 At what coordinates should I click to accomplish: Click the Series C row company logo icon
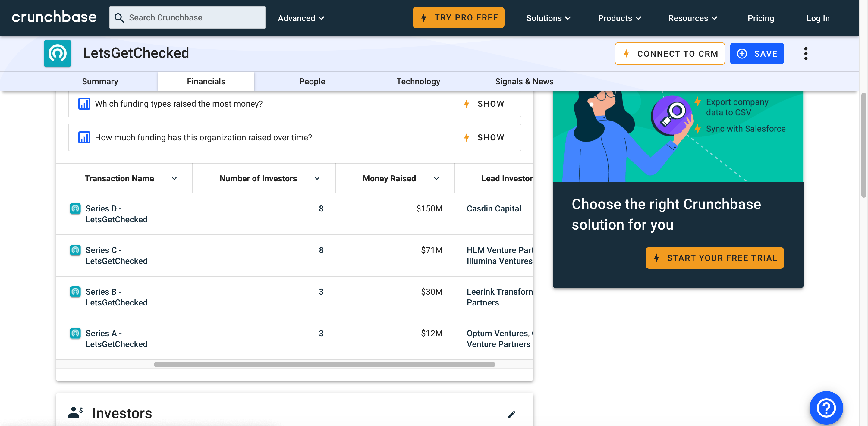[75, 250]
